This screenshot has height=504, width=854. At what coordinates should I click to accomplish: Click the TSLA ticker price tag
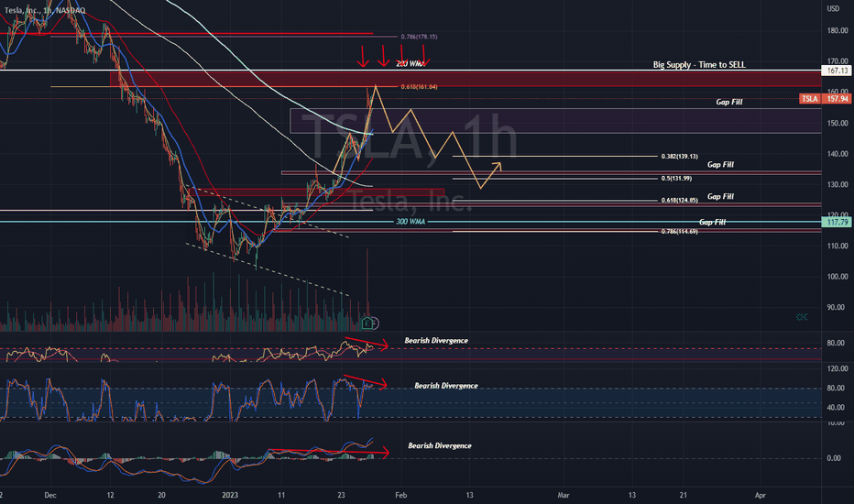tap(810, 99)
